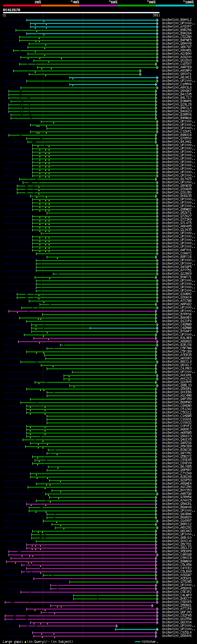Select label UniRef100_B4MW16
This screenshot has width=197, height=644.
click(x=177, y=118)
